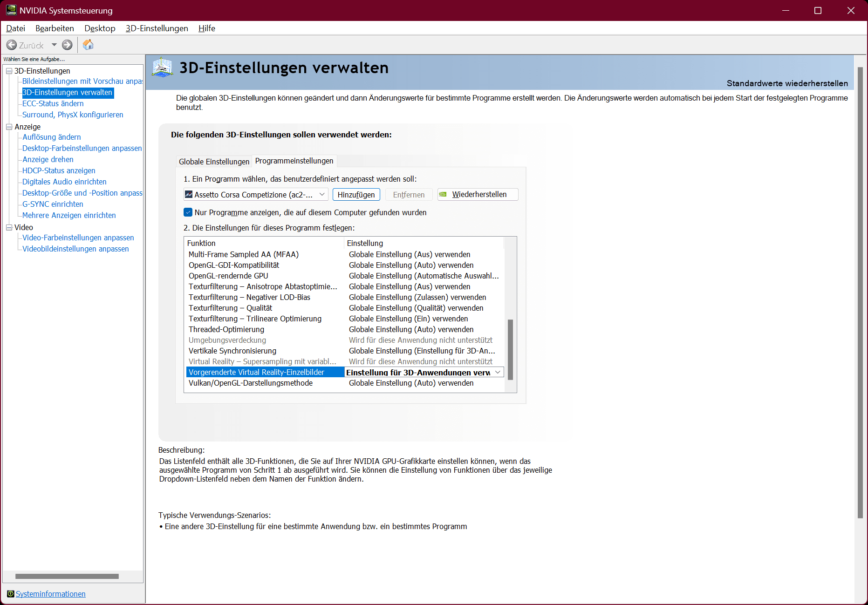Select Multi-Frame Sampled AA (MFAA) row
This screenshot has height=605, width=868.
(x=345, y=254)
